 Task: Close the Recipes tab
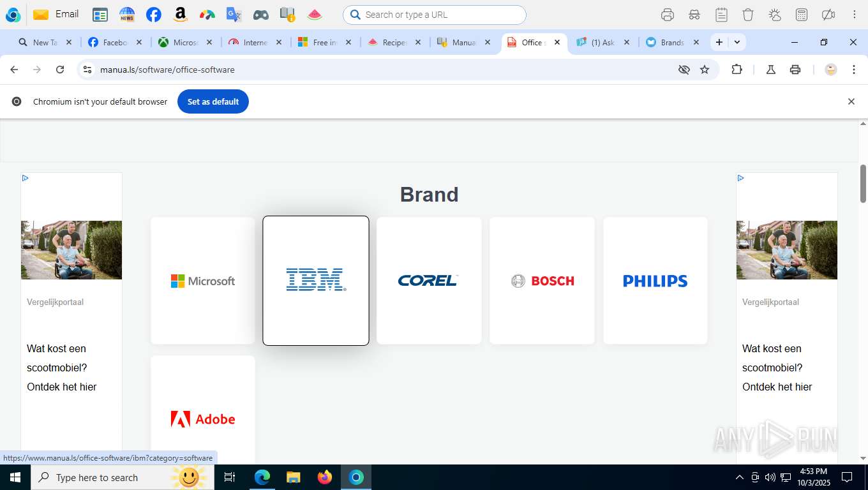click(418, 42)
